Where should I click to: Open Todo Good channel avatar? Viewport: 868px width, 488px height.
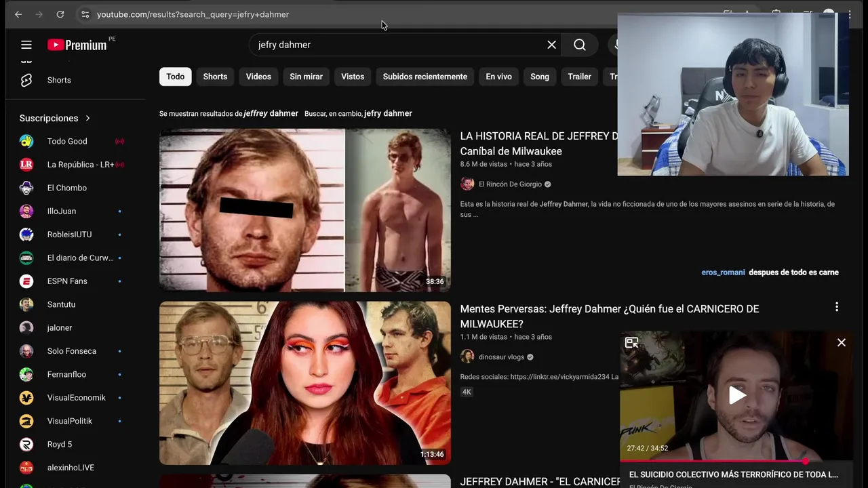[x=26, y=141]
